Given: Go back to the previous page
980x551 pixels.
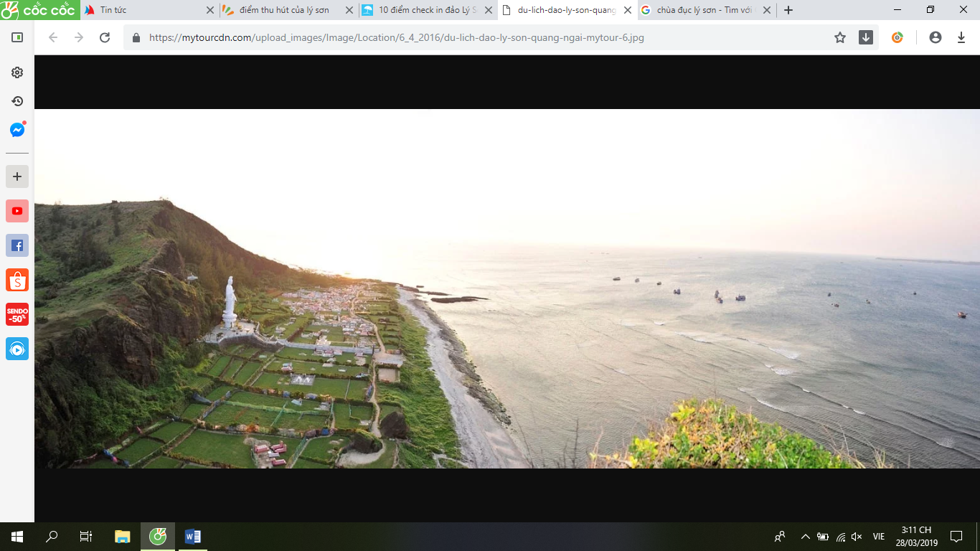Looking at the screenshot, I should (53, 37).
